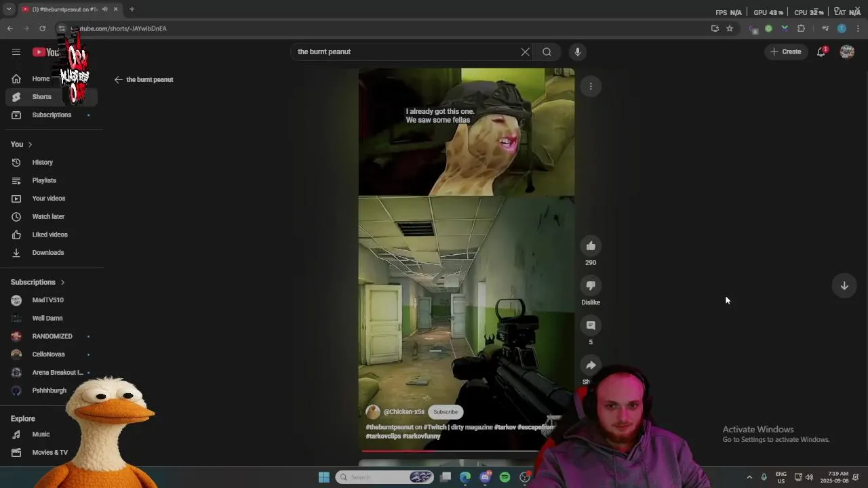Click the Windows taskbar search box
The image size is (868, 488).
(x=384, y=477)
